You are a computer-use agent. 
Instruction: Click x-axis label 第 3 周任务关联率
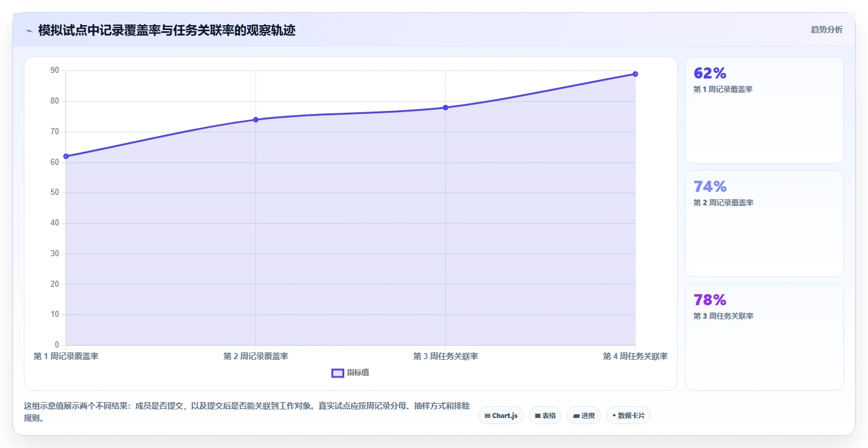[445, 356]
